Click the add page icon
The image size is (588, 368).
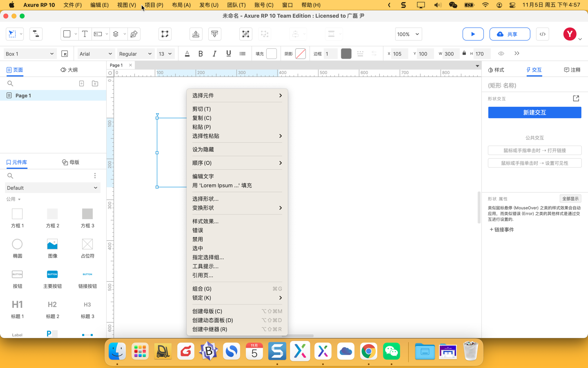click(82, 83)
